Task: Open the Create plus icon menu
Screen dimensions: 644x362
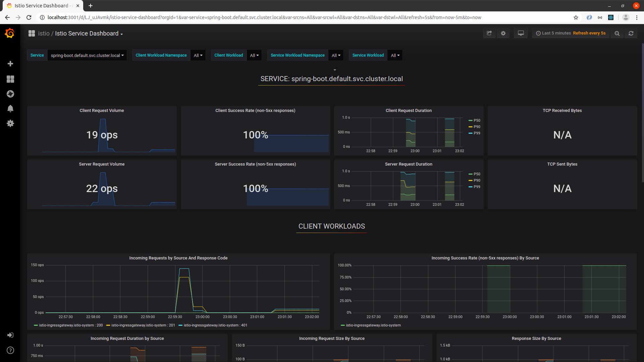Action: (10, 64)
